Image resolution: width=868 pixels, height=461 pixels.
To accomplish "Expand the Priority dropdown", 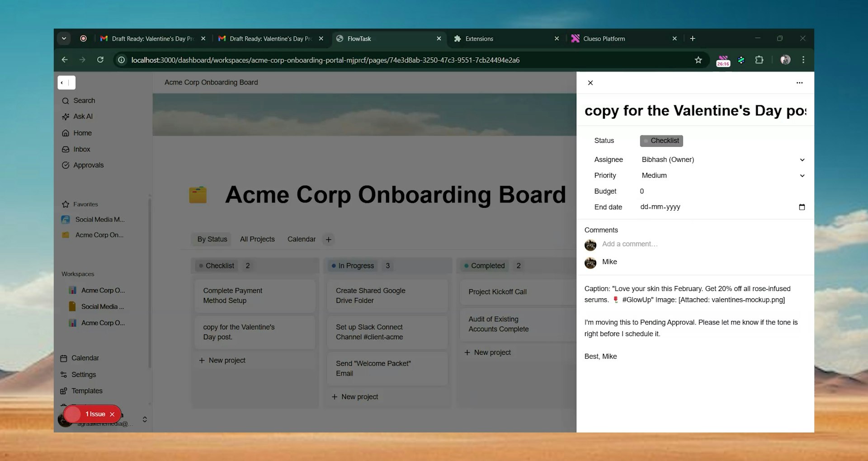I will pos(802,176).
